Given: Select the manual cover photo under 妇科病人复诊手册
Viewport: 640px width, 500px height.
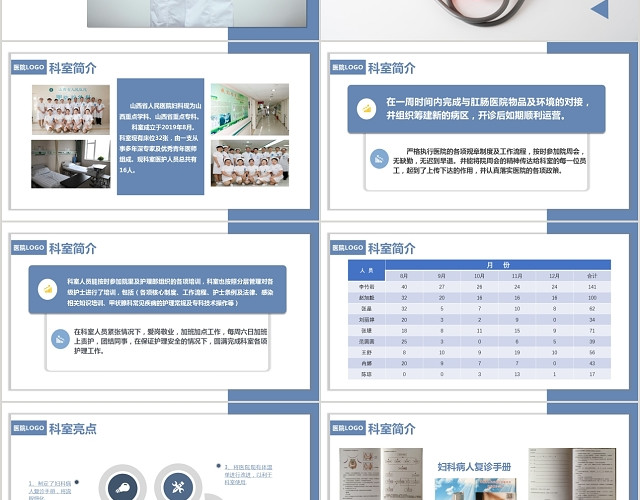Looking at the screenshot, I should click(x=475, y=489).
